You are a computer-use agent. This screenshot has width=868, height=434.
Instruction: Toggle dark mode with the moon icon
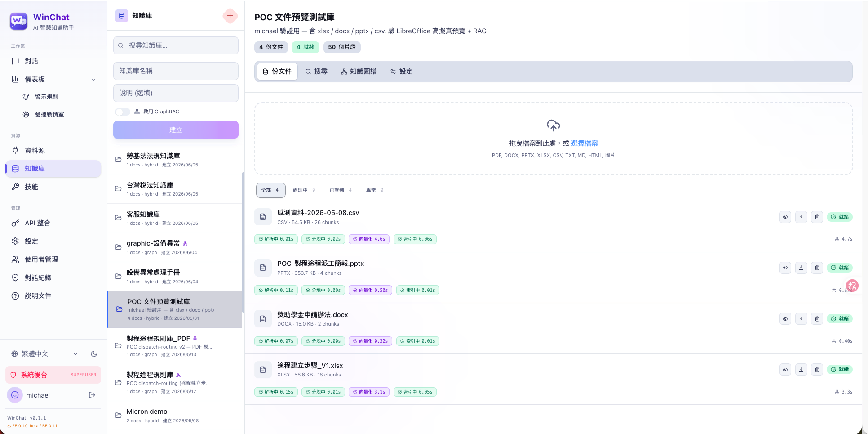point(94,354)
